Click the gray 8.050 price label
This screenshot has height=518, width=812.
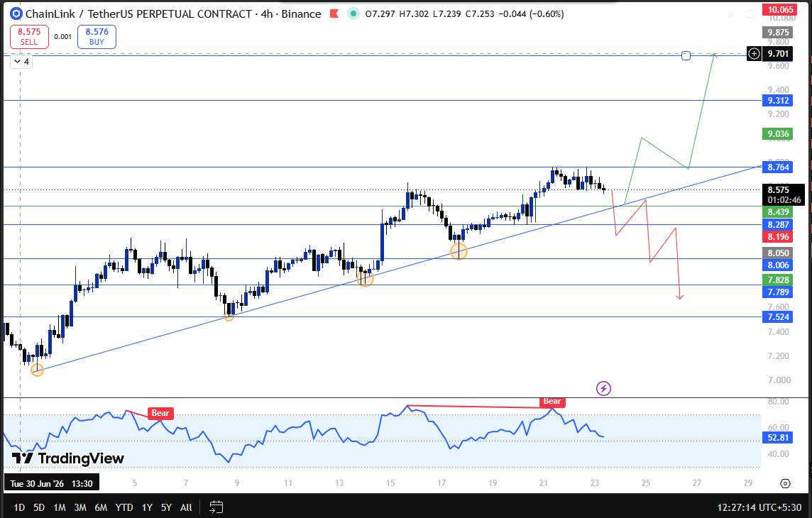[x=779, y=253]
